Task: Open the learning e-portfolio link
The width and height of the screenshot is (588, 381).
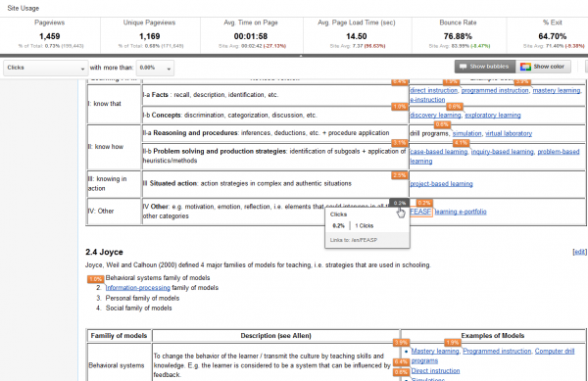Action: [461, 212]
